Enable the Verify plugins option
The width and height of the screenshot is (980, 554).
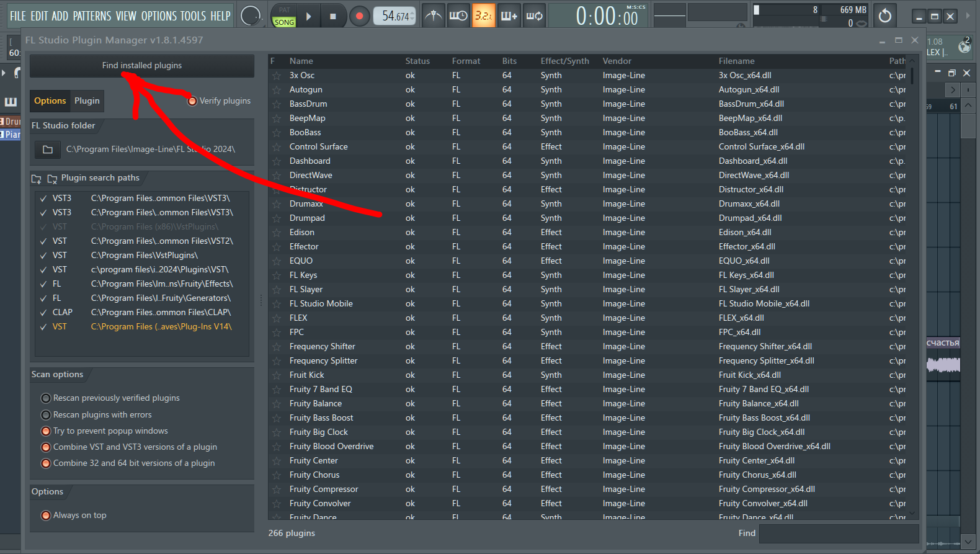click(192, 101)
